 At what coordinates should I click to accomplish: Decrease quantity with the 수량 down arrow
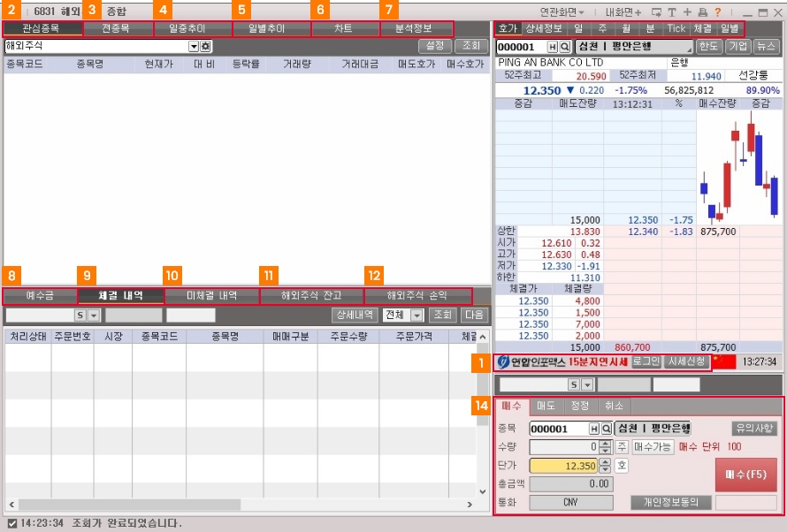pyautogui.click(x=606, y=451)
